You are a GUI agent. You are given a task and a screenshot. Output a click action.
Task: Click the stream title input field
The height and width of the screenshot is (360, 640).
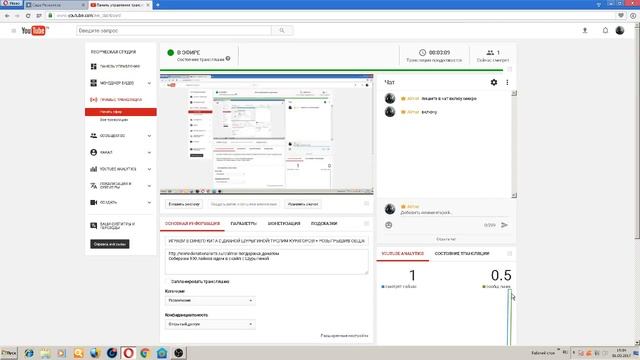click(267, 241)
